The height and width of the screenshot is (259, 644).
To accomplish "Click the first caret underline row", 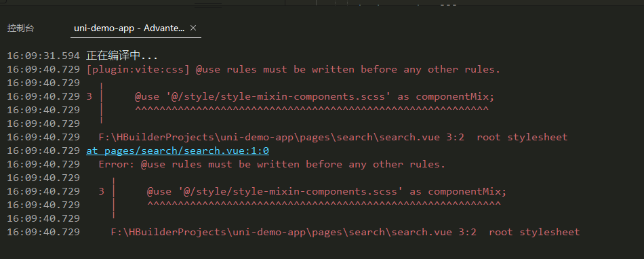I will pyautogui.click(x=312, y=109).
